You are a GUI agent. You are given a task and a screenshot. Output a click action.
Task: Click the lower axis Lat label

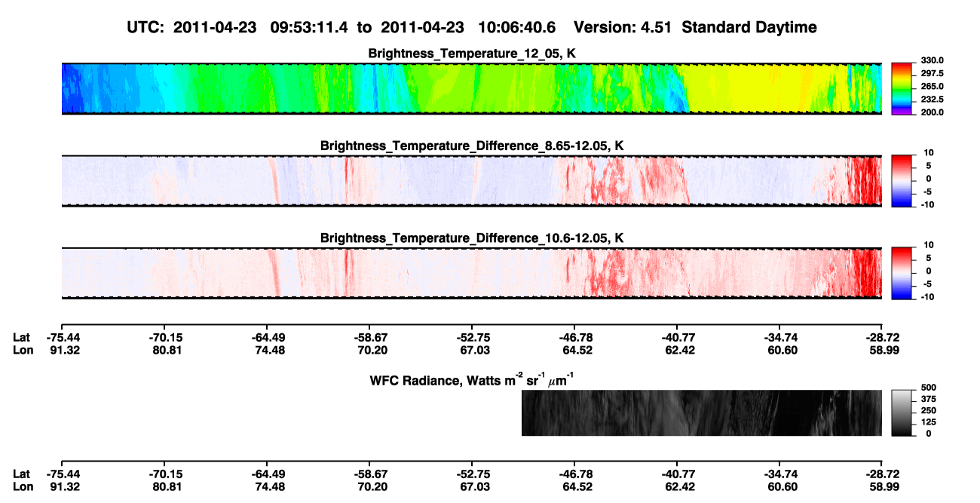(22, 474)
